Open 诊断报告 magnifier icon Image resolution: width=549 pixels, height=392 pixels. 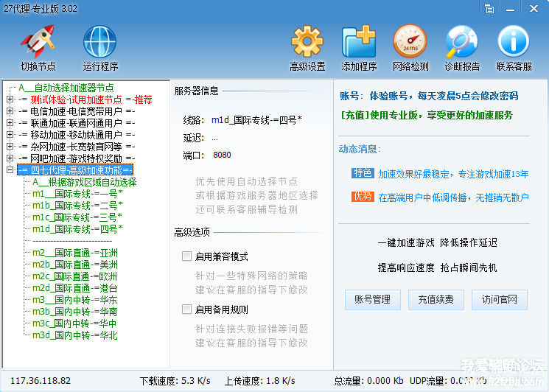tap(462, 41)
